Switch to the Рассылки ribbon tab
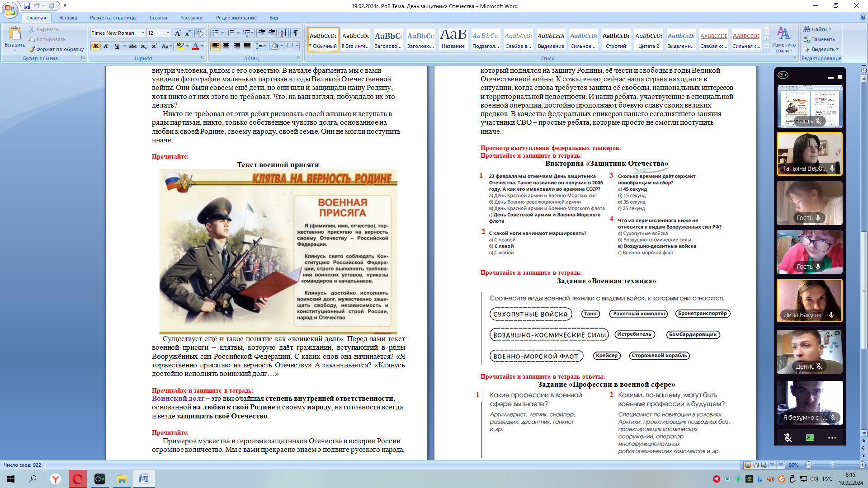Image resolution: width=868 pixels, height=488 pixels. 191,18
